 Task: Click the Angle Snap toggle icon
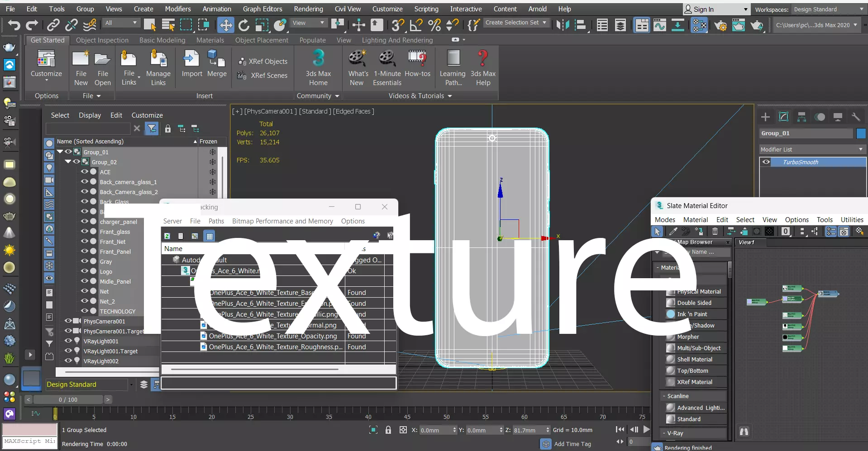pos(416,25)
